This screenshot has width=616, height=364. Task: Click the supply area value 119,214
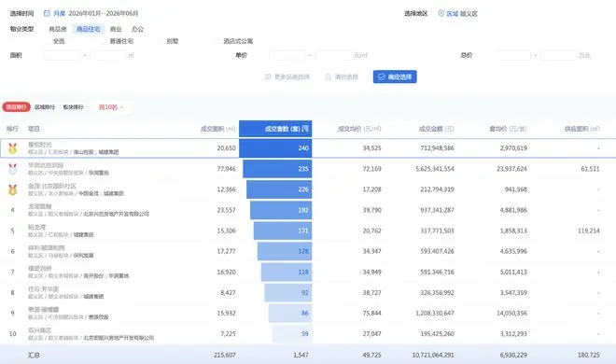click(x=589, y=231)
